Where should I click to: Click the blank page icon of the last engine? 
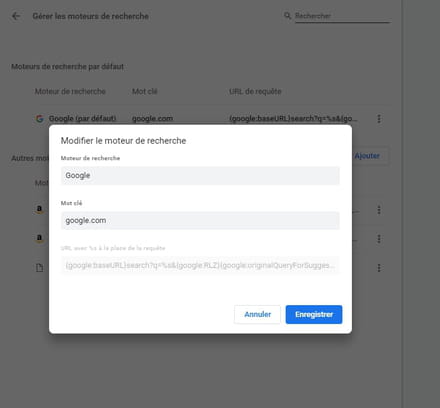click(39, 268)
